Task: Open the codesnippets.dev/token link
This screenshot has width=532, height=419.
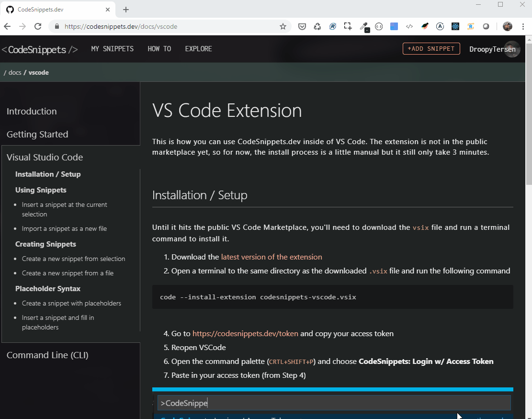Action: (245, 333)
